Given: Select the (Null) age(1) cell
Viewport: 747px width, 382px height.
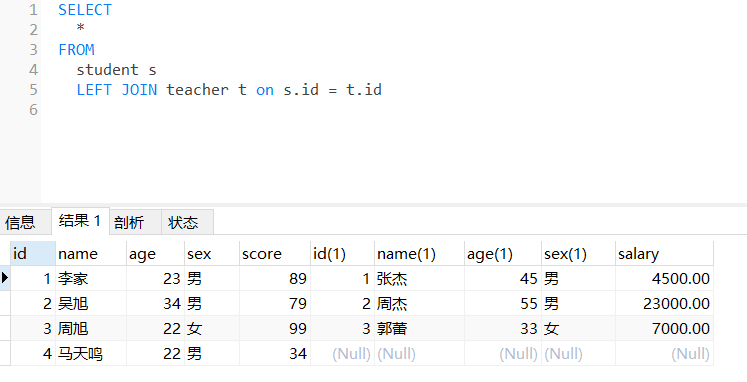Looking at the screenshot, I should click(x=503, y=353).
